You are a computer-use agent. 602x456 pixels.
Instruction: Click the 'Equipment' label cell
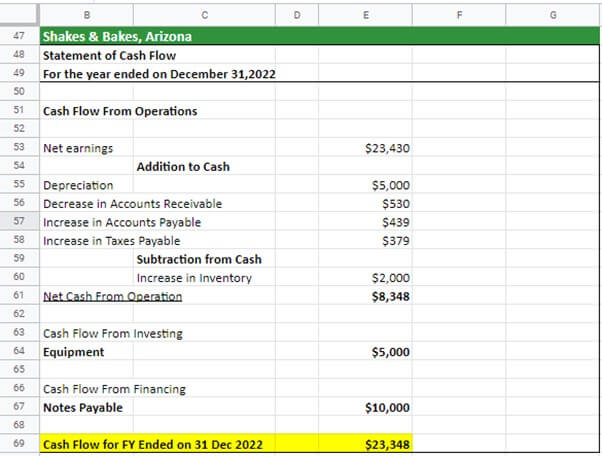click(x=86, y=351)
